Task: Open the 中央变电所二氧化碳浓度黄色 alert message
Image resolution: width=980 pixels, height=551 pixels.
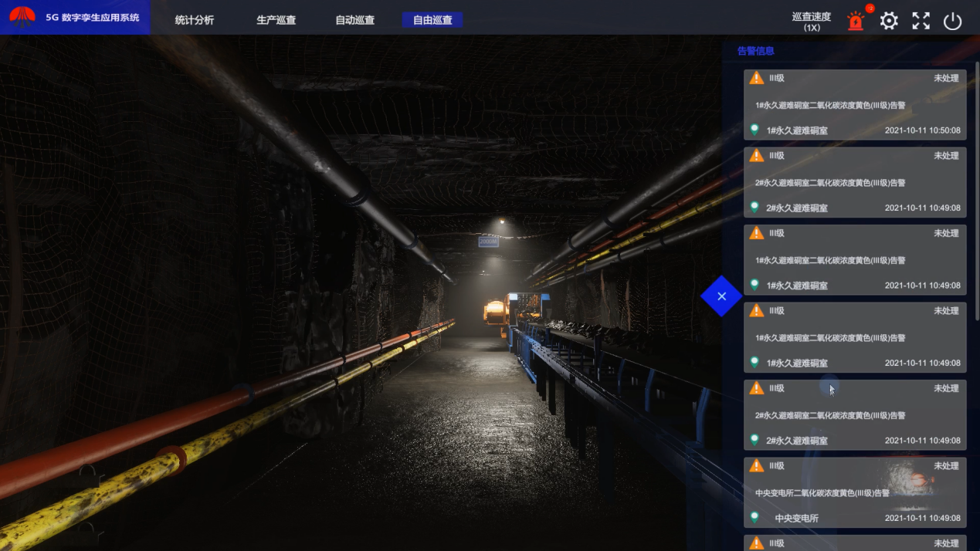Action: point(822,493)
